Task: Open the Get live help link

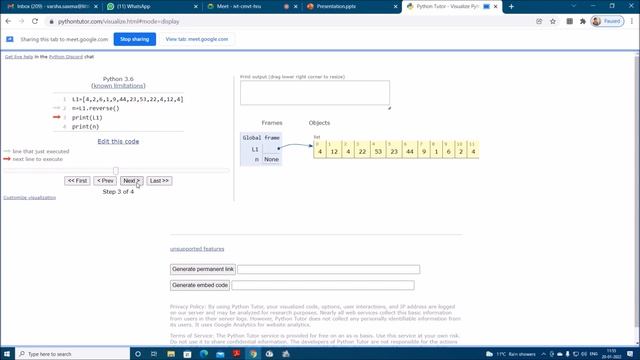Action: 19,57
